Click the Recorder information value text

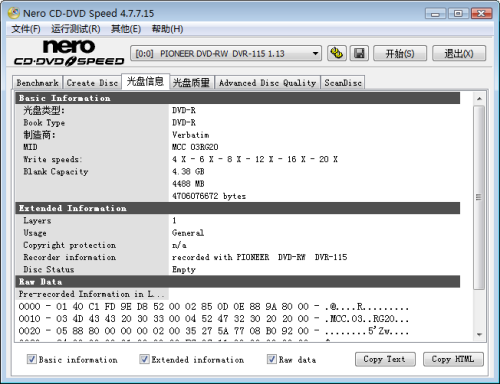[x=259, y=257]
